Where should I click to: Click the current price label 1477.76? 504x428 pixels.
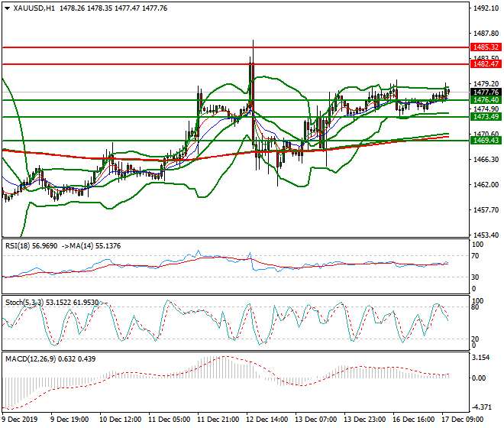click(x=486, y=92)
